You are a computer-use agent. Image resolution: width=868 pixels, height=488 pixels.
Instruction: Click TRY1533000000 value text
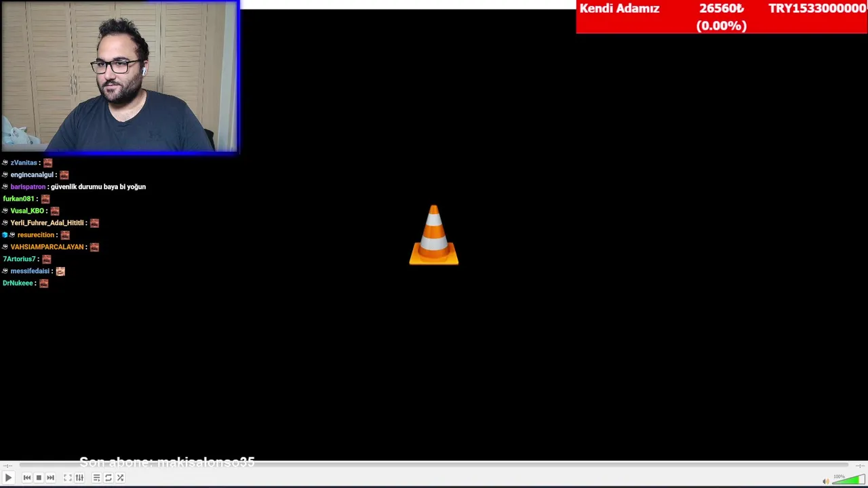[x=817, y=9]
